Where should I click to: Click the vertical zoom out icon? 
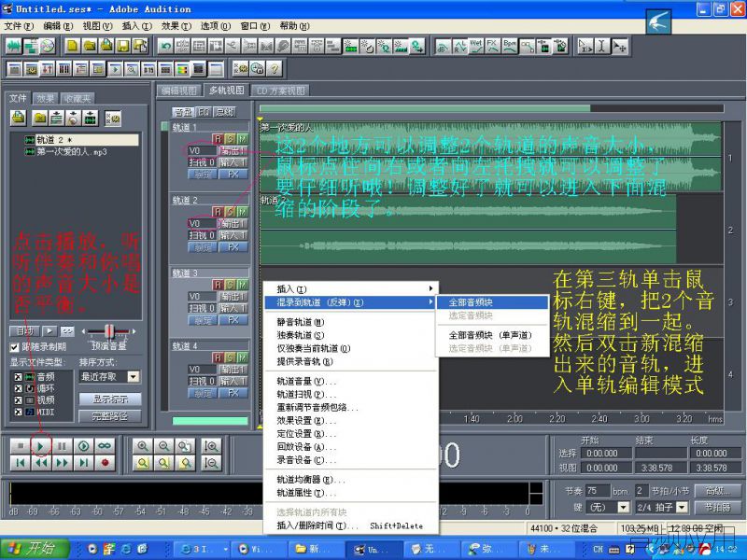click(x=211, y=462)
